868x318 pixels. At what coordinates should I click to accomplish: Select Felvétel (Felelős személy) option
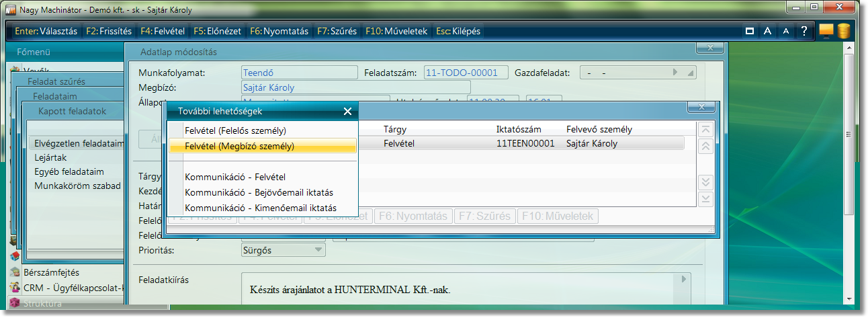point(262,130)
